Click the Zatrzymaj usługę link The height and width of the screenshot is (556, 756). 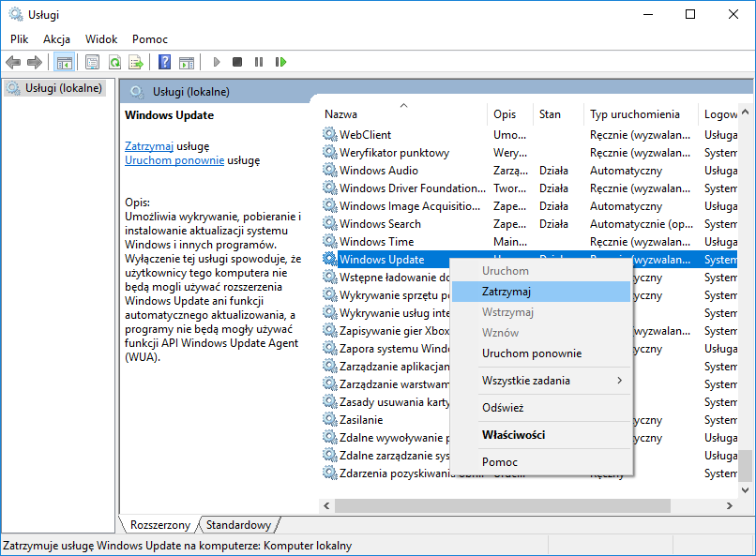point(149,146)
